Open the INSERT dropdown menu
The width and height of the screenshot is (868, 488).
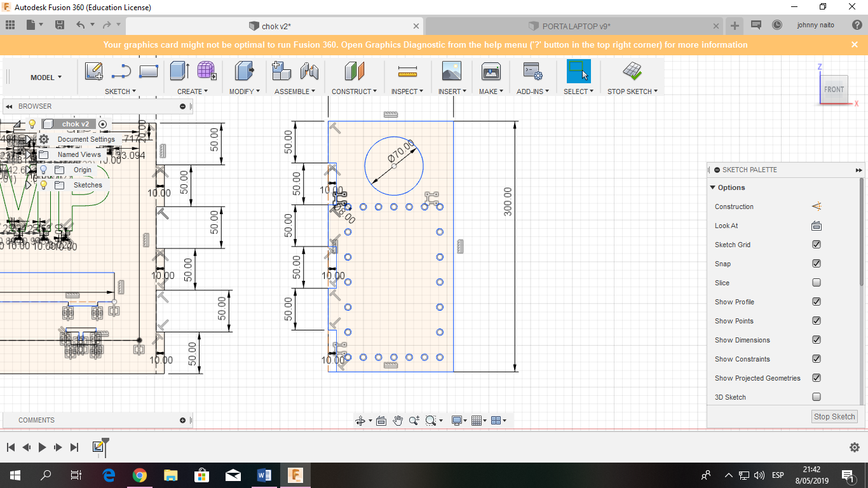point(452,91)
